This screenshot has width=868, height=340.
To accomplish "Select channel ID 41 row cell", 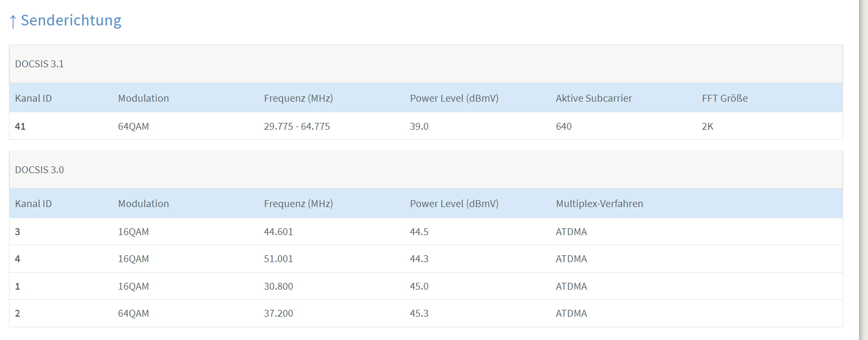I will point(20,127).
